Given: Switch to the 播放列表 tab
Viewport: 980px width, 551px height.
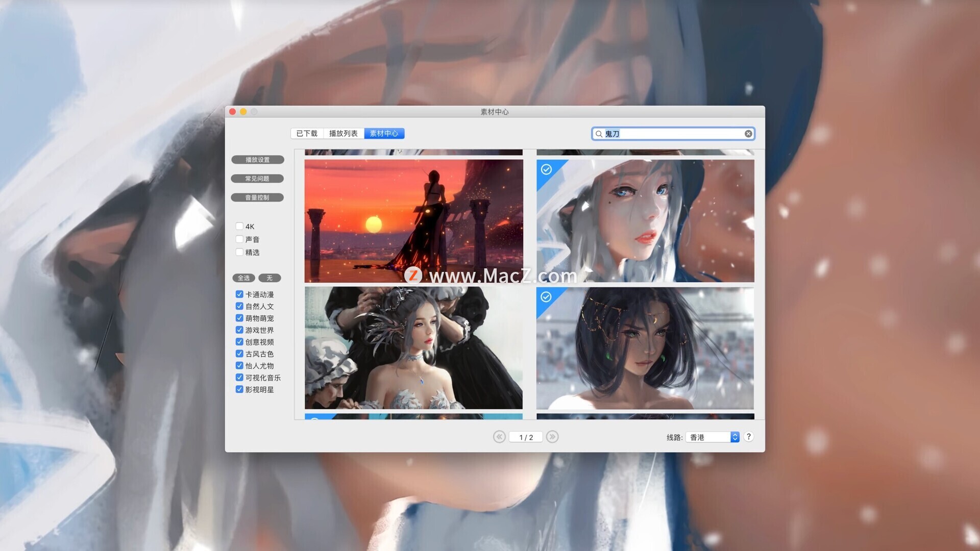Looking at the screenshot, I should 344,134.
